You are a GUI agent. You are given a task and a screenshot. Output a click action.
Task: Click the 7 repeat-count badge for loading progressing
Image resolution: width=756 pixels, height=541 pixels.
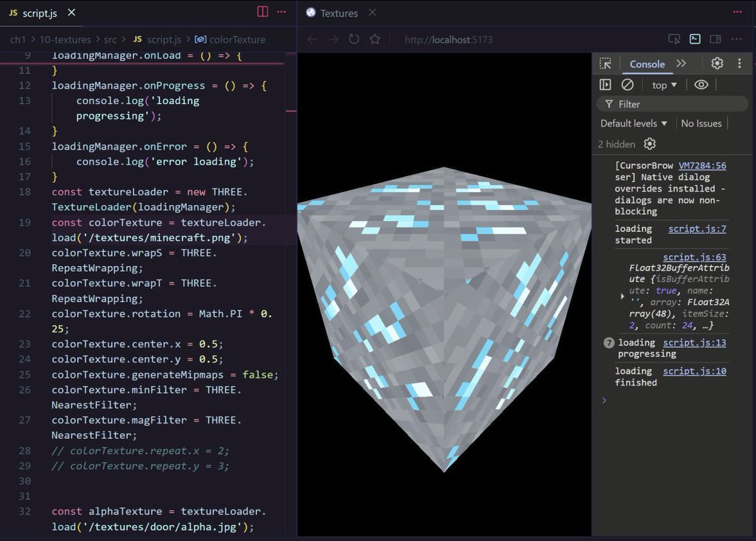(x=609, y=343)
